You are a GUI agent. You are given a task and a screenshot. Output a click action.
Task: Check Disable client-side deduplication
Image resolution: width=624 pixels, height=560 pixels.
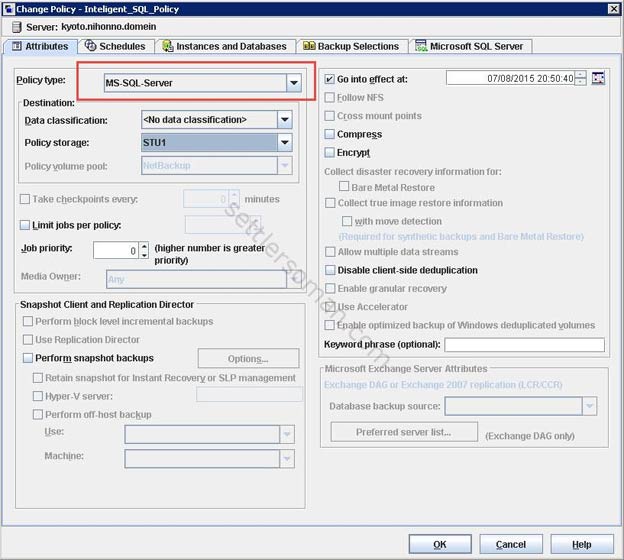[330, 270]
